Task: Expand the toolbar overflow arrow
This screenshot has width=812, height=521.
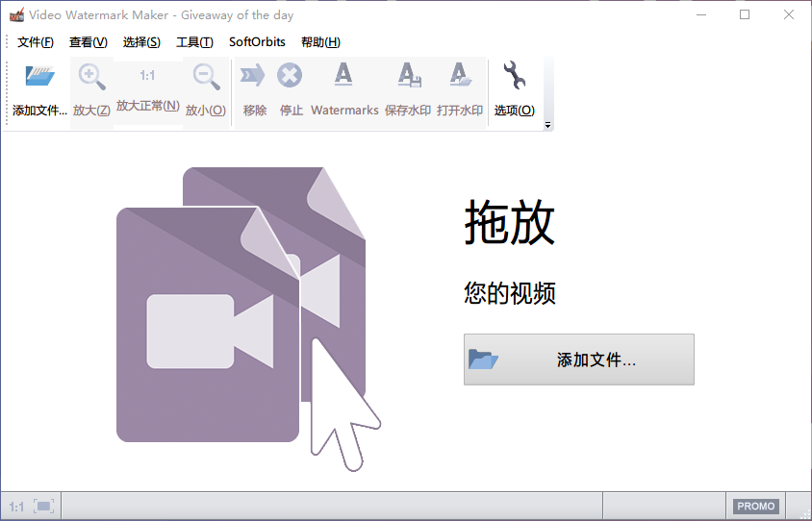Action: tap(547, 125)
